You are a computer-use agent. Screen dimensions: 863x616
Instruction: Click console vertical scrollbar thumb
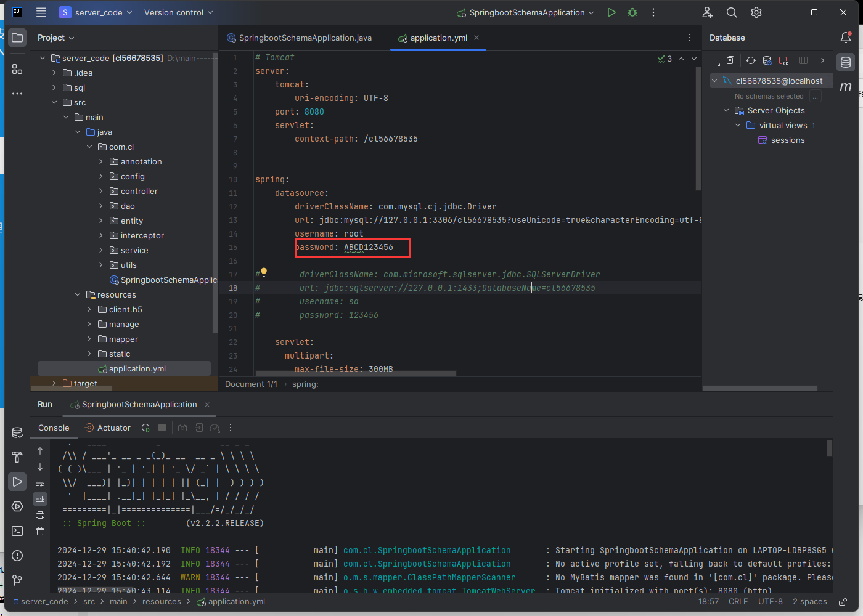[x=829, y=448]
